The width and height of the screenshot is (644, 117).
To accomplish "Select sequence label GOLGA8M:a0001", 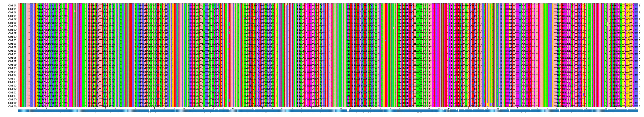I will (x=12, y=50).
